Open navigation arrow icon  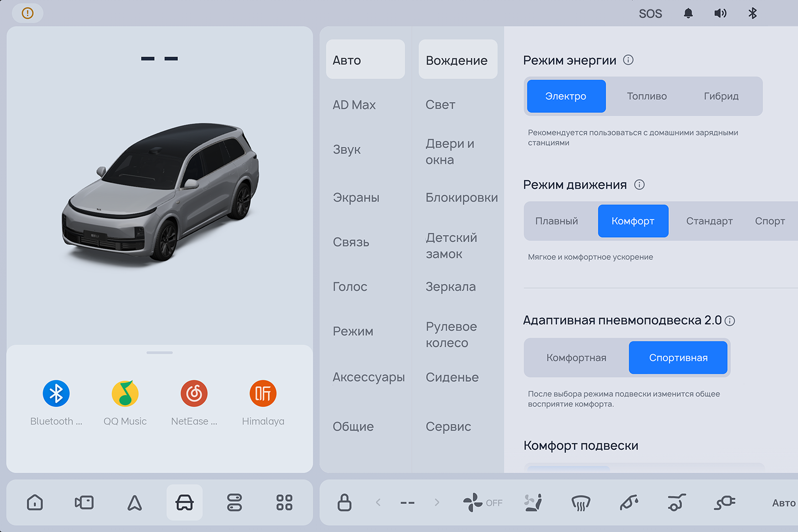tap(135, 503)
